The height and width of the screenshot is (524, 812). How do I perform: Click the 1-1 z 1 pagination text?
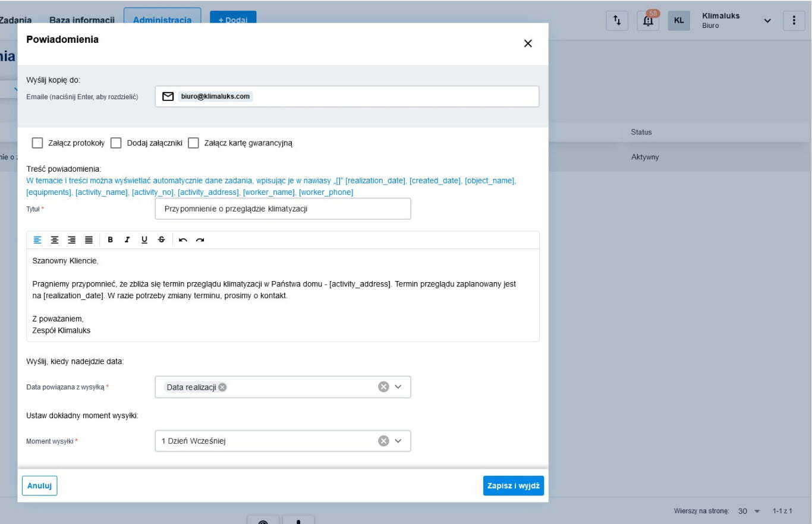[x=782, y=511]
